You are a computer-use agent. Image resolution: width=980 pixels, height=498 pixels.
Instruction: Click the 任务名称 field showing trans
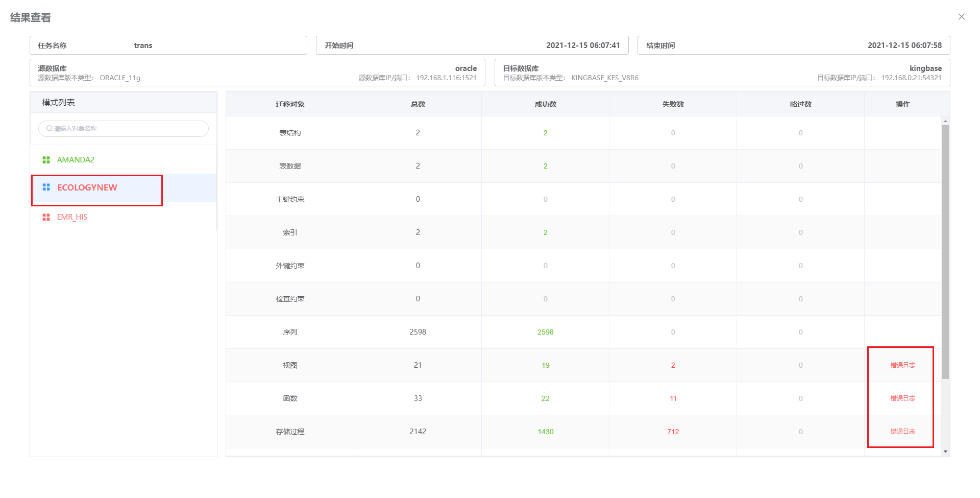[x=168, y=45]
